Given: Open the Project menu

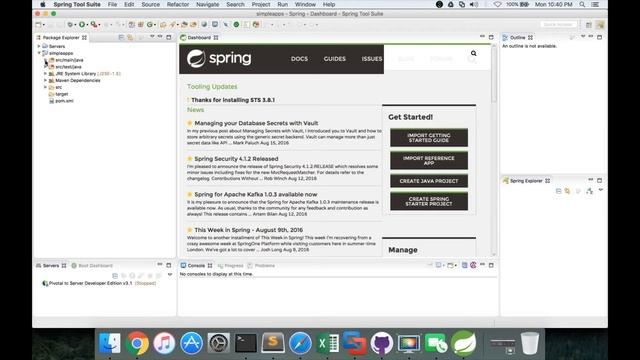Looking at the screenshot, I should pyautogui.click(x=261, y=4).
